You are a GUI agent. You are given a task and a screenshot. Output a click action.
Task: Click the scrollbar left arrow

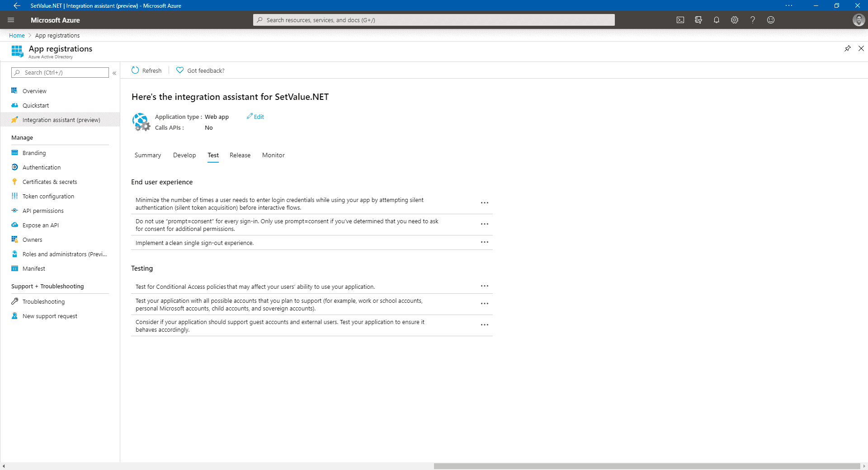point(4,466)
